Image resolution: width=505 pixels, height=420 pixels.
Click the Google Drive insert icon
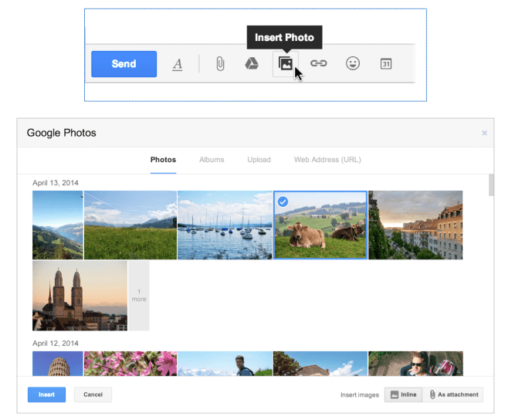click(x=251, y=64)
